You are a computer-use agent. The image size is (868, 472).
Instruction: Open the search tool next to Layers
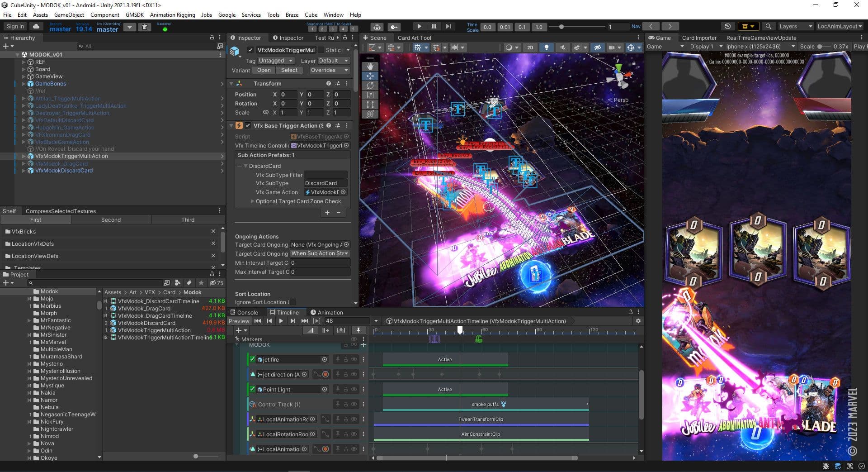click(769, 26)
